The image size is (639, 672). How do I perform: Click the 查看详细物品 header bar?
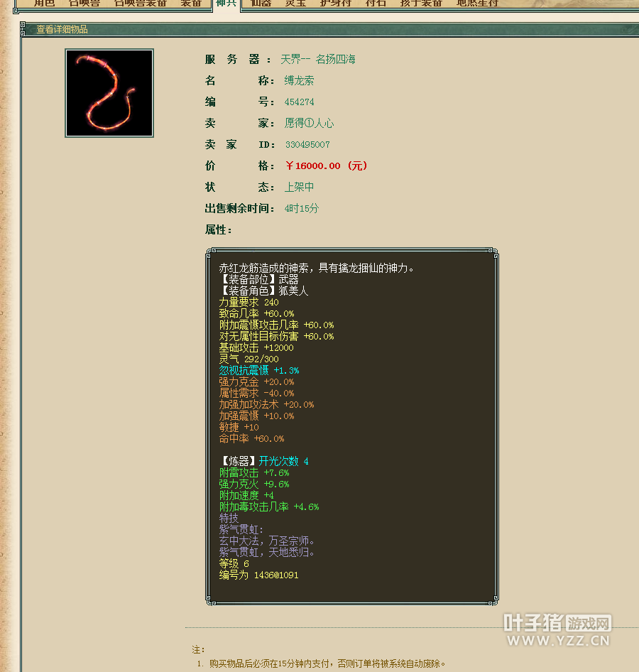click(62, 29)
